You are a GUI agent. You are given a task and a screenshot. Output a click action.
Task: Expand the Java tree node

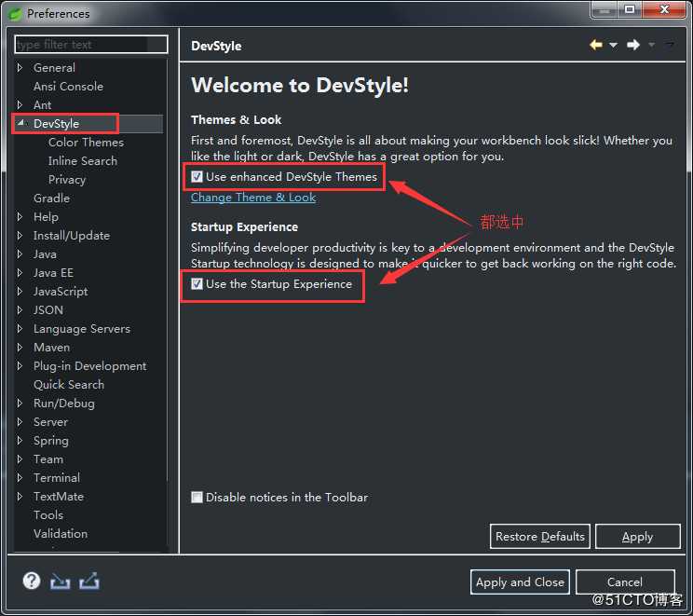(x=20, y=253)
